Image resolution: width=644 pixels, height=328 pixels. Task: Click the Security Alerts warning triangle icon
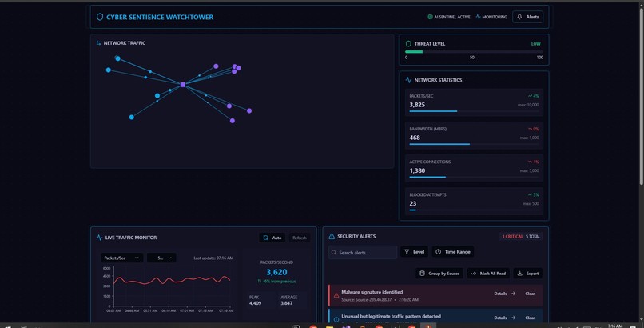coord(332,236)
